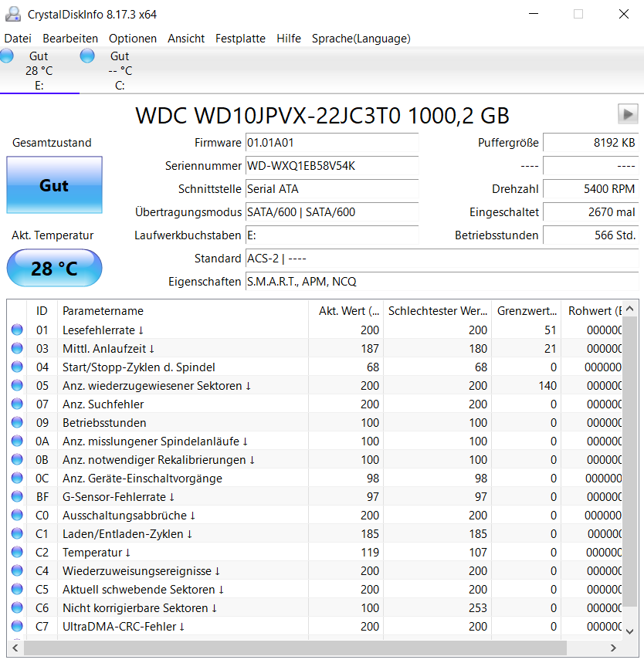Screen dimensions: 644x663
Task: Select the C: drive tab
Action: coord(120,70)
